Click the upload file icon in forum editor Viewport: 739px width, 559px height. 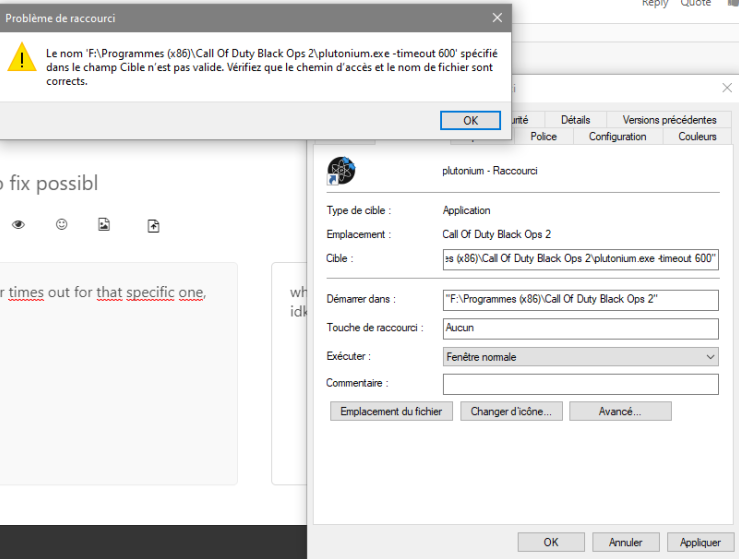point(153,226)
